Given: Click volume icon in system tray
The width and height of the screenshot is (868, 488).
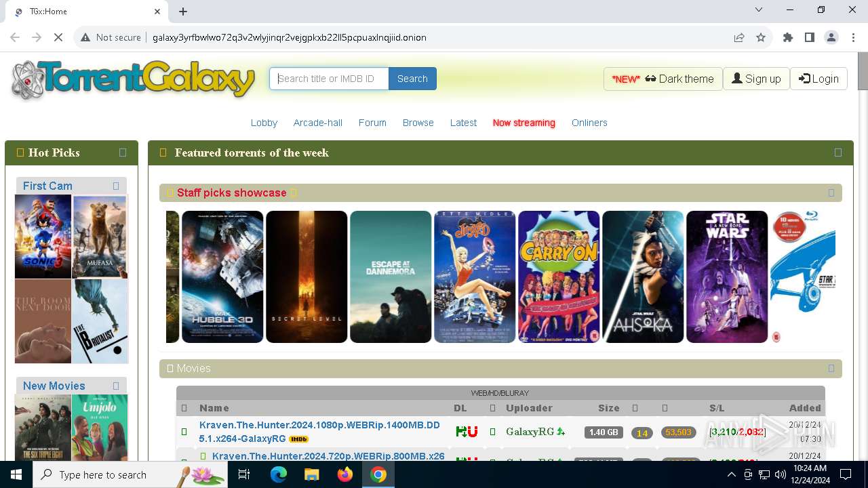Looking at the screenshot, I should click(x=781, y=474).
